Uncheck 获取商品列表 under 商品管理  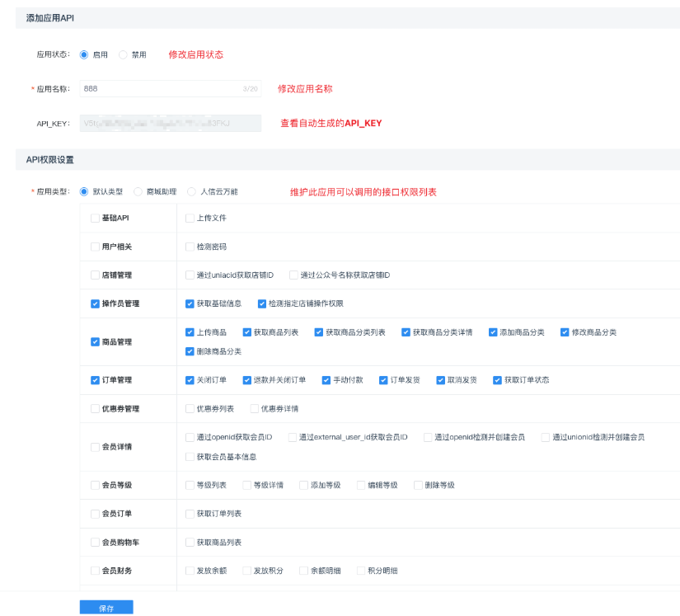246,332
